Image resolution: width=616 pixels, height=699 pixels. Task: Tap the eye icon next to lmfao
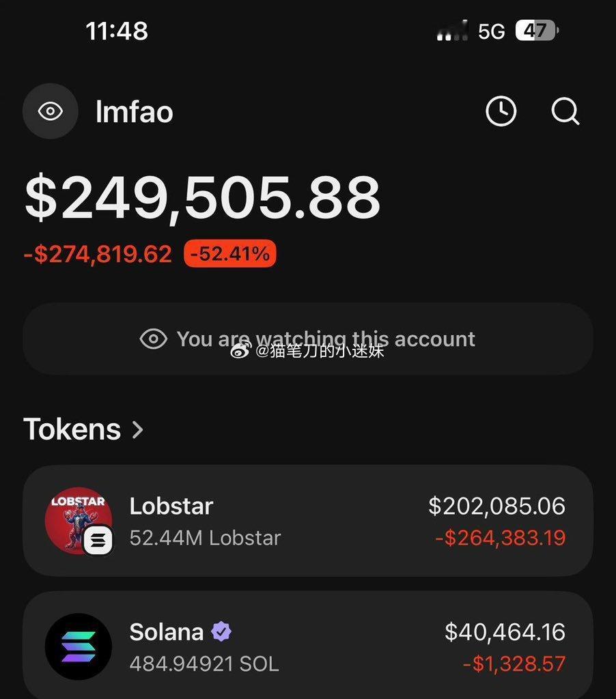(x=50, y=111)
